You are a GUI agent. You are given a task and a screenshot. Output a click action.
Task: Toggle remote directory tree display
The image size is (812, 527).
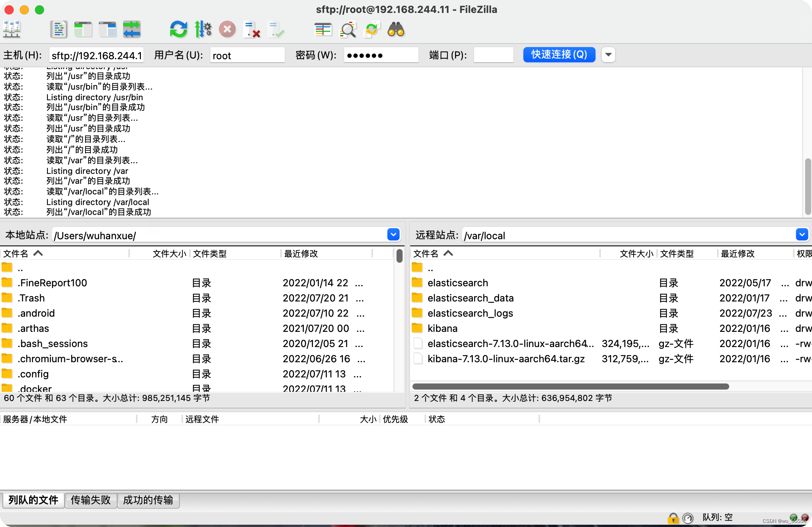107,30
